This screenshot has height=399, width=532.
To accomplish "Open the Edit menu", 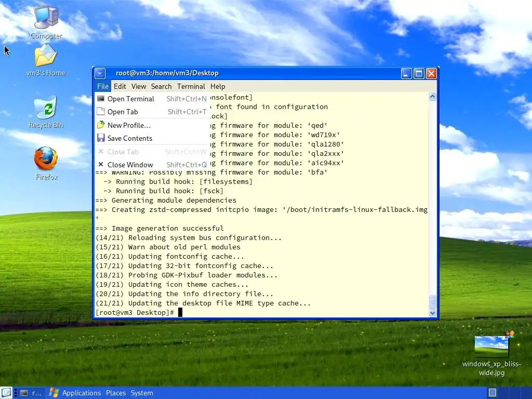I will coord(120,86).
